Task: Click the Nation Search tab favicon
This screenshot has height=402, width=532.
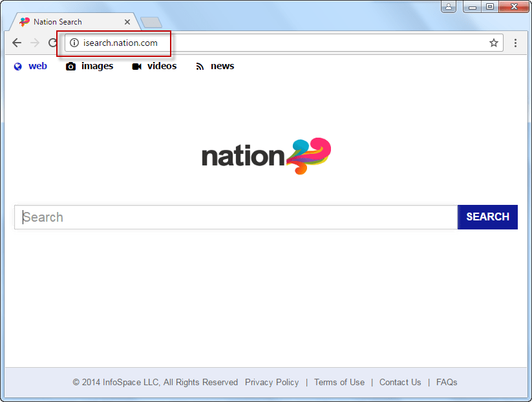Action: (x=25, y=22)
